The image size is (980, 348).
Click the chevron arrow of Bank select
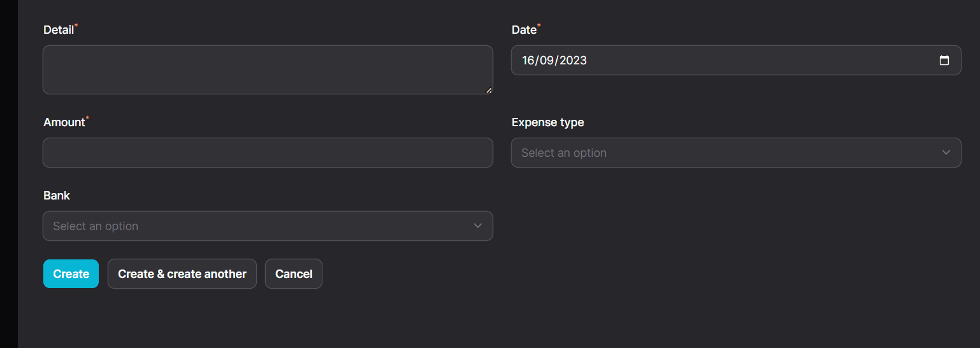click(x=478, y=226)
